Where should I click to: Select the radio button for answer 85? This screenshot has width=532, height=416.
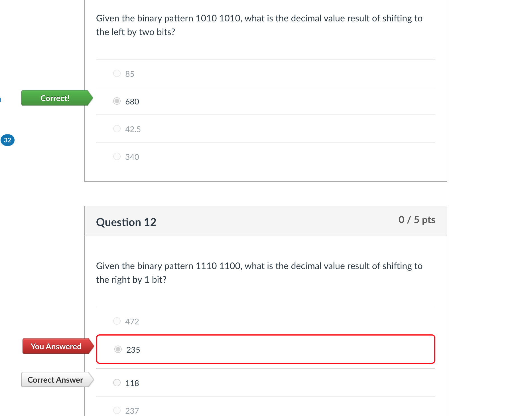(117, 73)
